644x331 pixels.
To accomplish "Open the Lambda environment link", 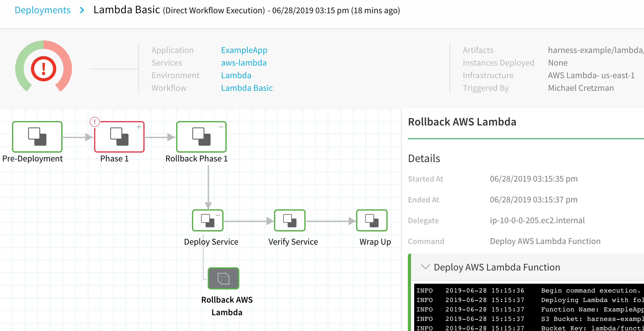I will click(236, 75).
